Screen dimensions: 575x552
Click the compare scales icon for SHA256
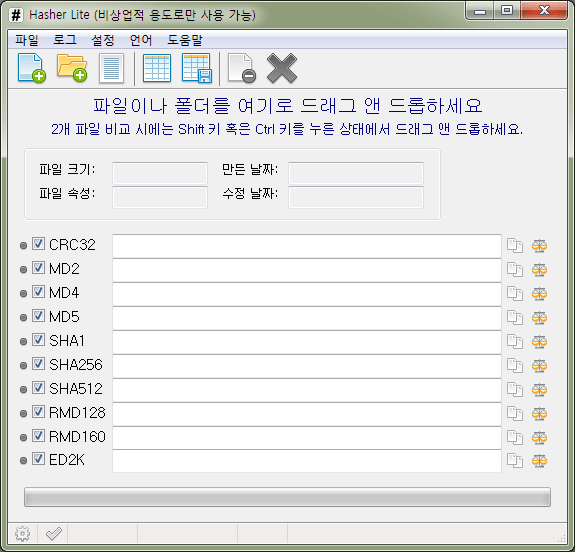point(539,365)
